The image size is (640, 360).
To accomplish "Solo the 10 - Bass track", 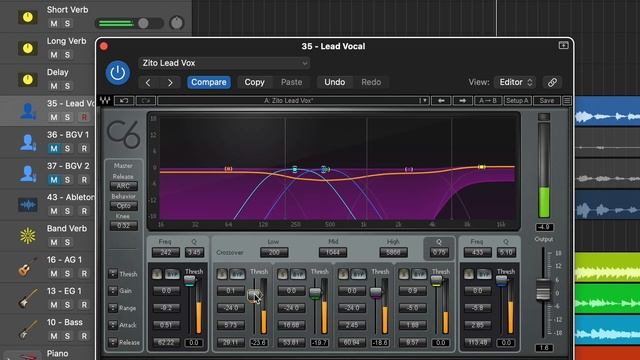I will coord(67,336).
